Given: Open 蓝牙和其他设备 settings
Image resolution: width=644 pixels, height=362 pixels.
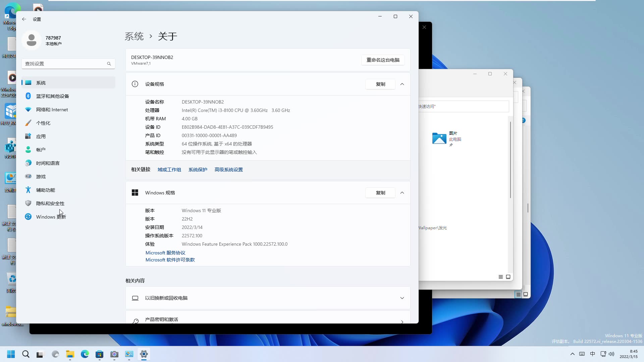Looking at the screenshot, I should coord(68,96).
